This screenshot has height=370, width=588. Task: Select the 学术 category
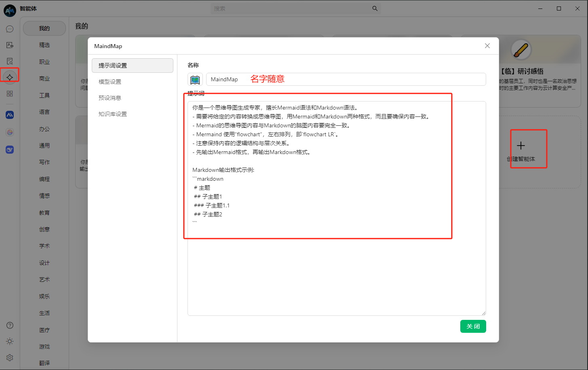click(44, 246)
